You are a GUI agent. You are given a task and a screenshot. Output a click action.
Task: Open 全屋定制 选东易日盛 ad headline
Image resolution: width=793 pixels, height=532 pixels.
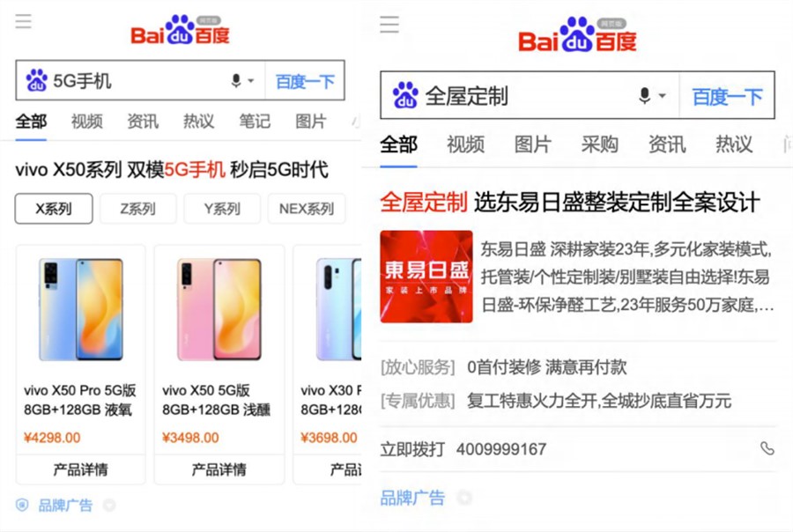[x=570, y=203]
